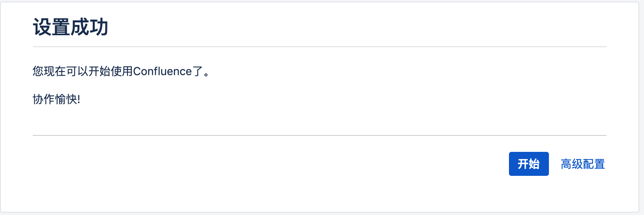Click the 愉快 characters in the greeting

point(66,99)
